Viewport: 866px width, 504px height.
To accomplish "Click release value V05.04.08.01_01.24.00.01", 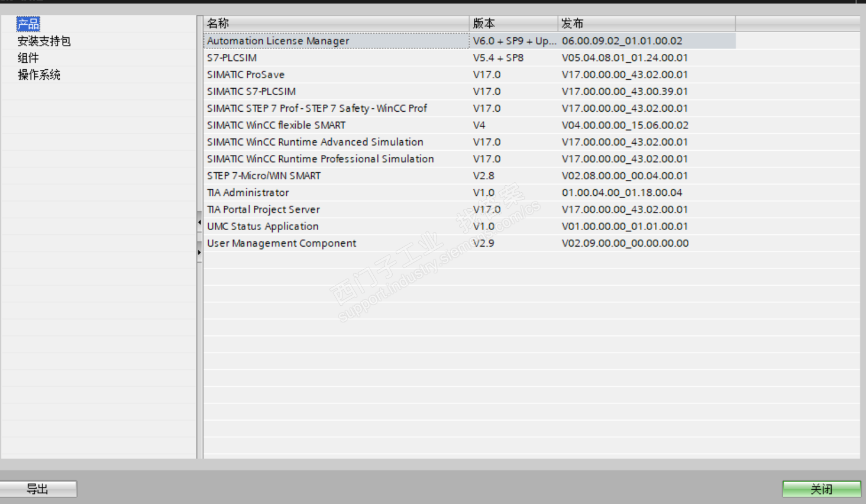I will [625, 58].
